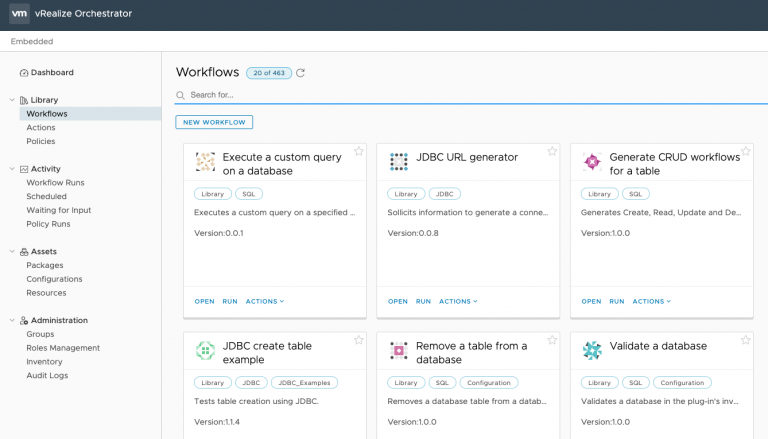Open Waiting for Input page
This screenshot has width=768, height=439.
[x=59, y=210]
